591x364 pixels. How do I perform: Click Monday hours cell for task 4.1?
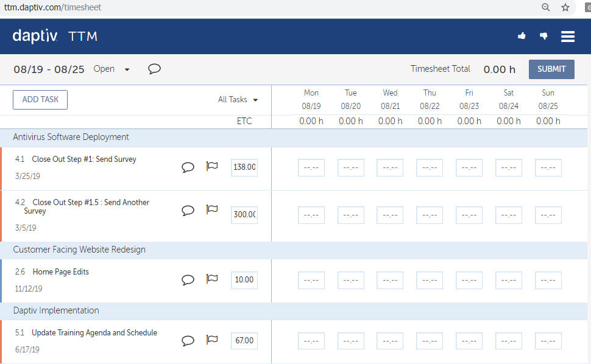[x=311, y=168]
